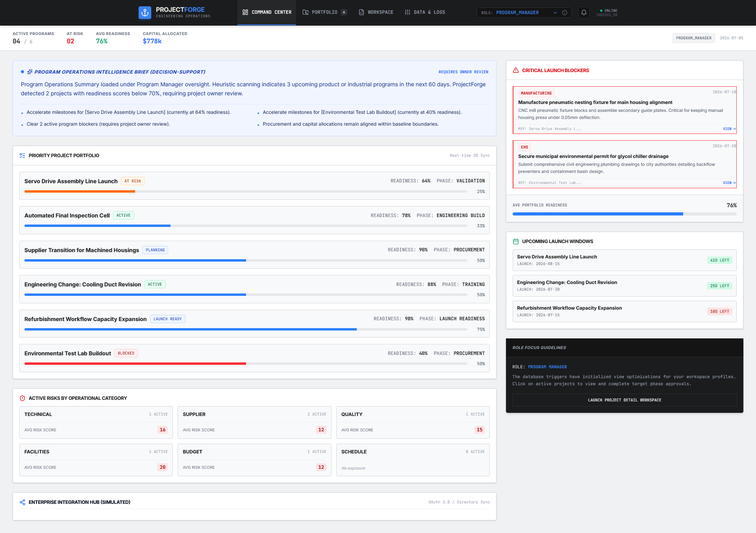Click the Real-time DB Sync label
The height and width of the screenshot is (533, 756).
tap(470, 156)
